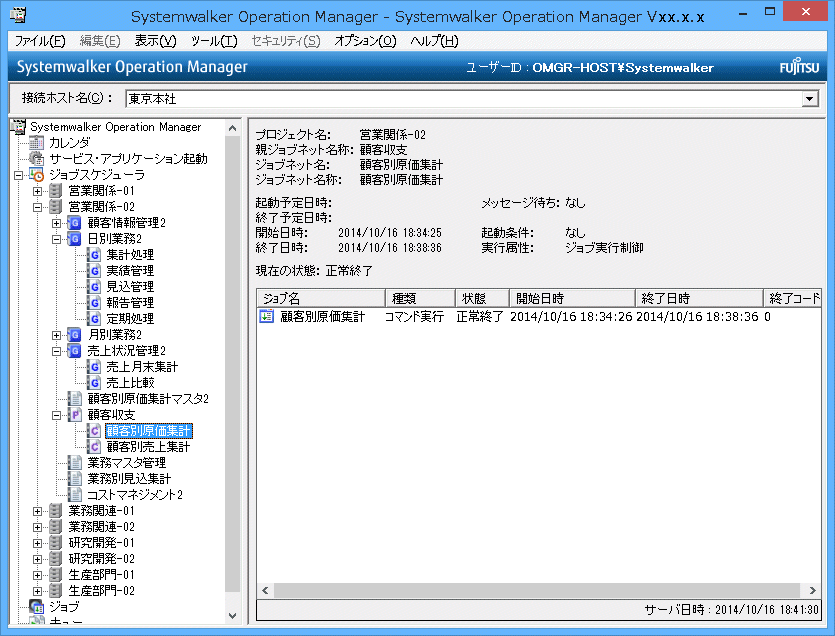Open the ファイル(F) menu
This screenshot has width=835, height=636.
click(x=40, y=40)
